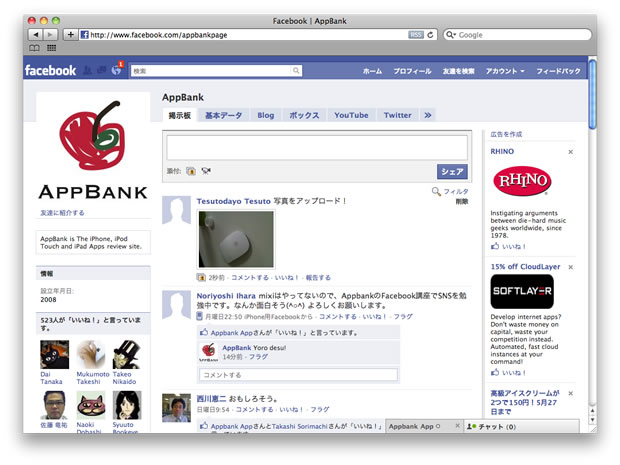Screen dimensions: 620x465
Task: Click the 西川恵二 name link
Action: (x=212, y=399)
